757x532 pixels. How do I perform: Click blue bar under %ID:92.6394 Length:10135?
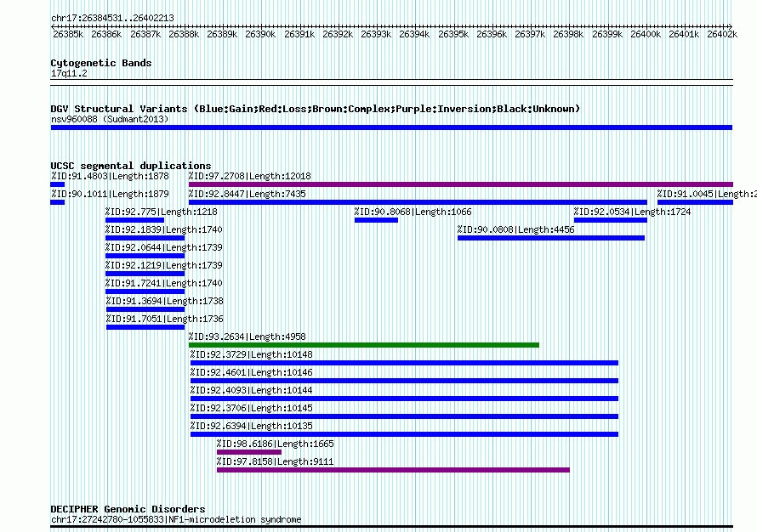404,434
